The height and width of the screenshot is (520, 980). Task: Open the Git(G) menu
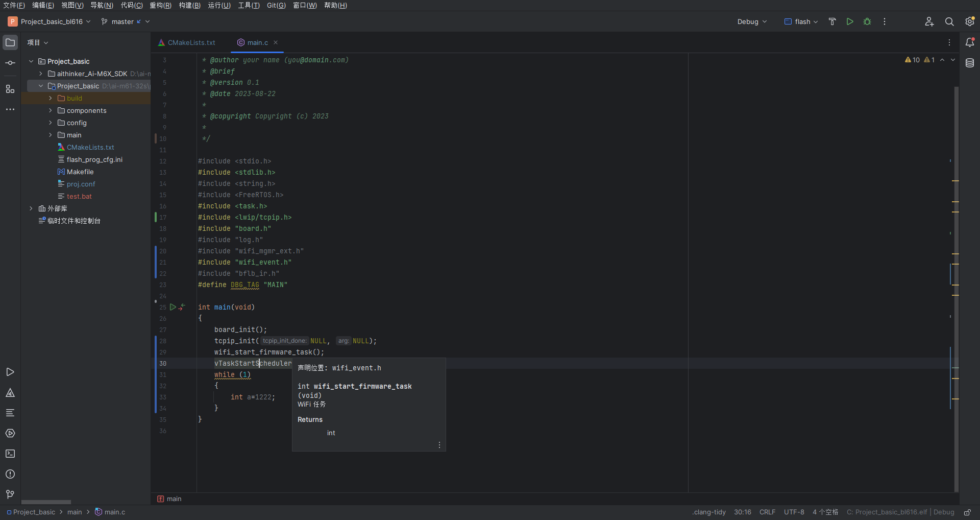pos(276,5)
